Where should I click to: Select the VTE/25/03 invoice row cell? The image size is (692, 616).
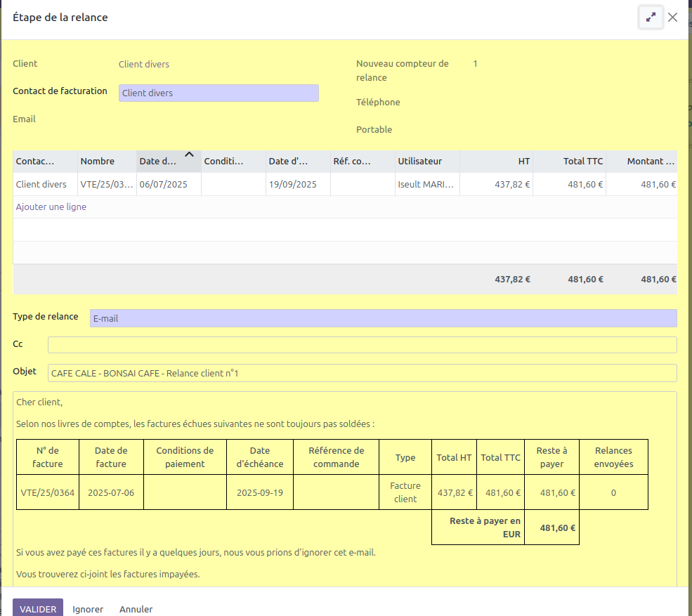(x=105, y=185)
